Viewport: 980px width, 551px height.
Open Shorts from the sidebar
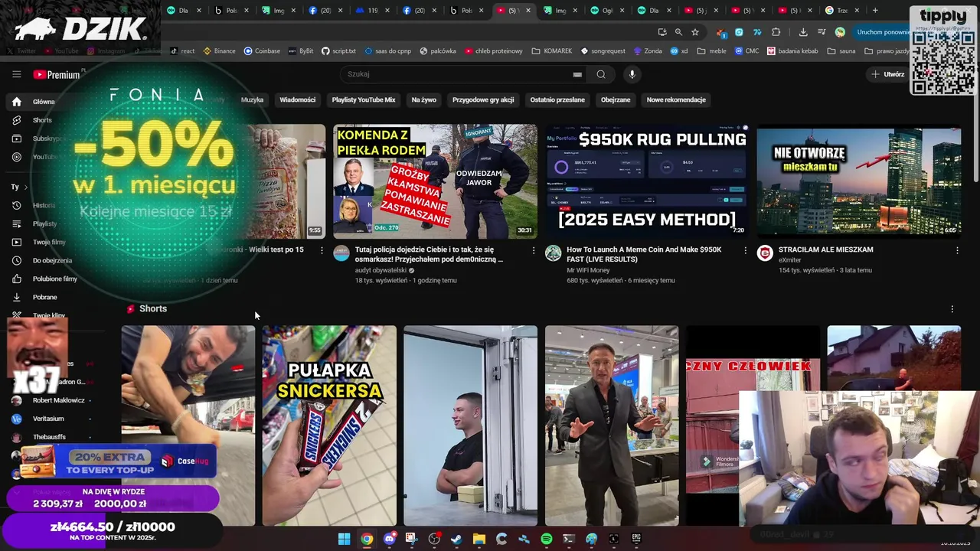tap(42, 120)
